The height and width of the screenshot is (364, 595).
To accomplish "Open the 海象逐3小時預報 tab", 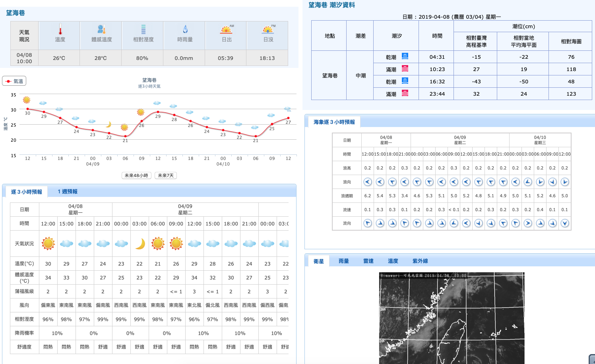I will tap(334, 122).
